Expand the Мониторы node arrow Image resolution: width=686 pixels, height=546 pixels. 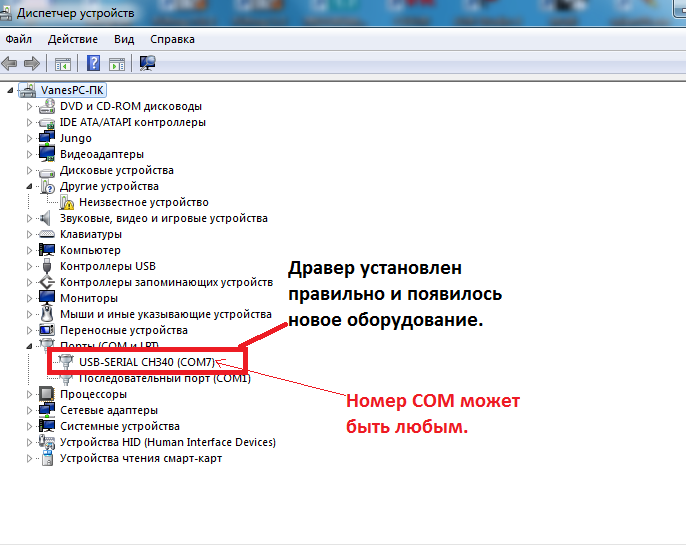coord(29,298)
